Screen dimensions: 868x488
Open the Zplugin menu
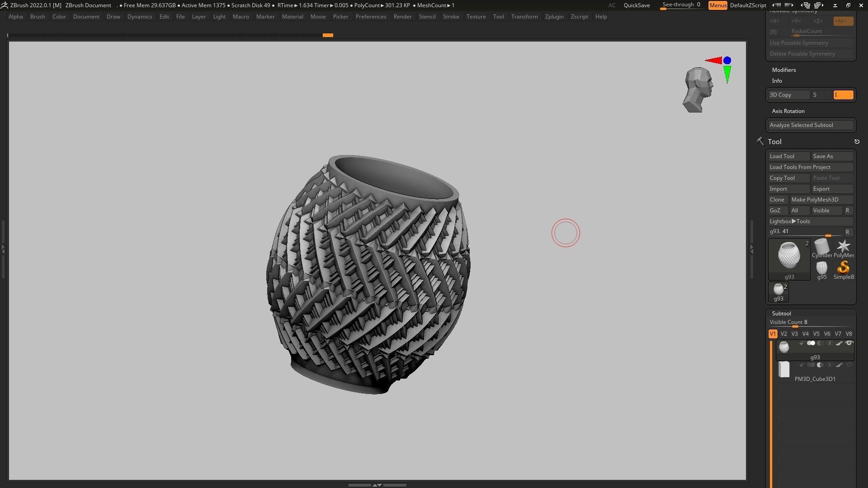(x=554, y=17)
